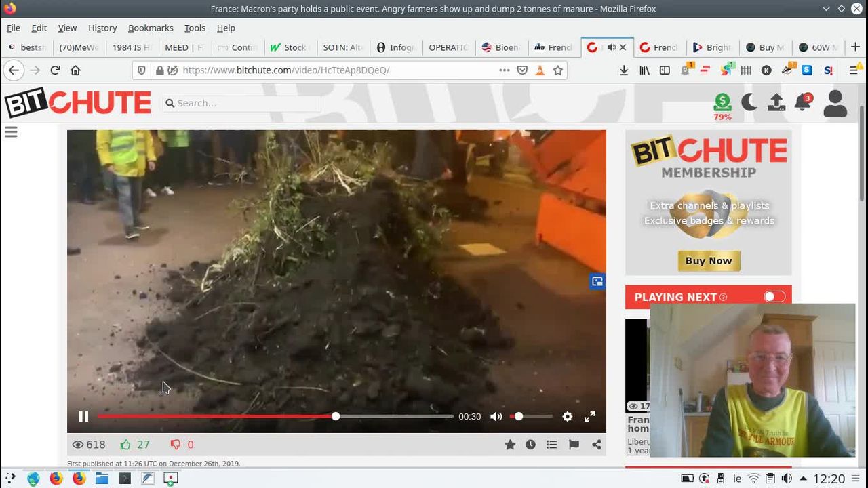
Task: Open video player settings gear
Action: pyautogui.click(x=568, y=417)
